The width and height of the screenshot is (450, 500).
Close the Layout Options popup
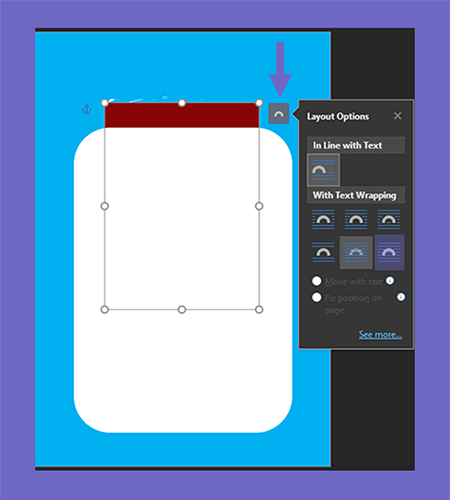[397, 116]
